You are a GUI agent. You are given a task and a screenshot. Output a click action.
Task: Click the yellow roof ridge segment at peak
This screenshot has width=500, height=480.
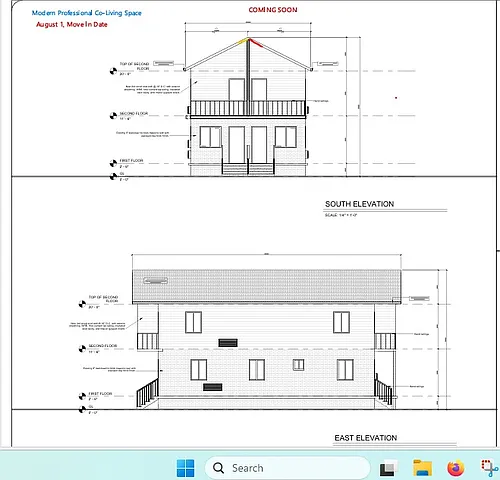[243, 41]
